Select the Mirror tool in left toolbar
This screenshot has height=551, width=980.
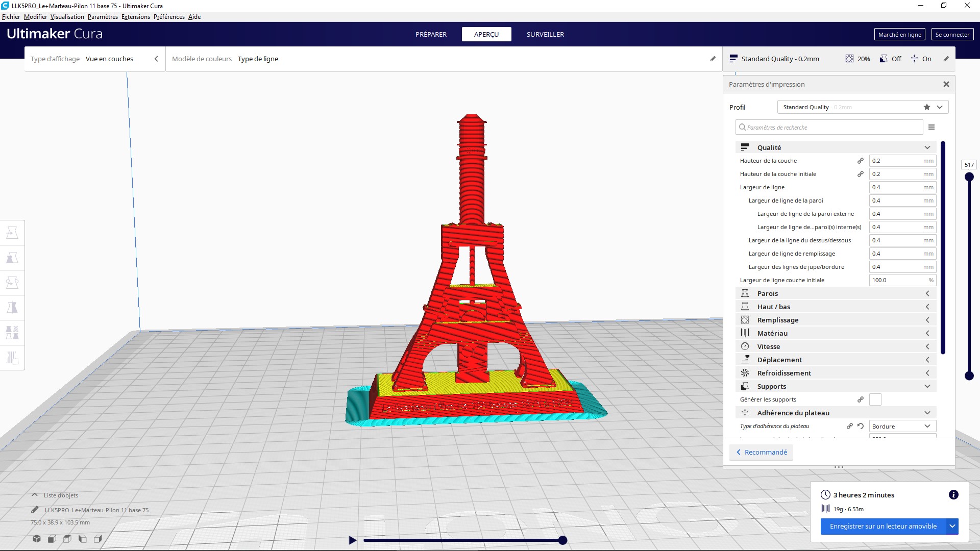click(12, 308)
